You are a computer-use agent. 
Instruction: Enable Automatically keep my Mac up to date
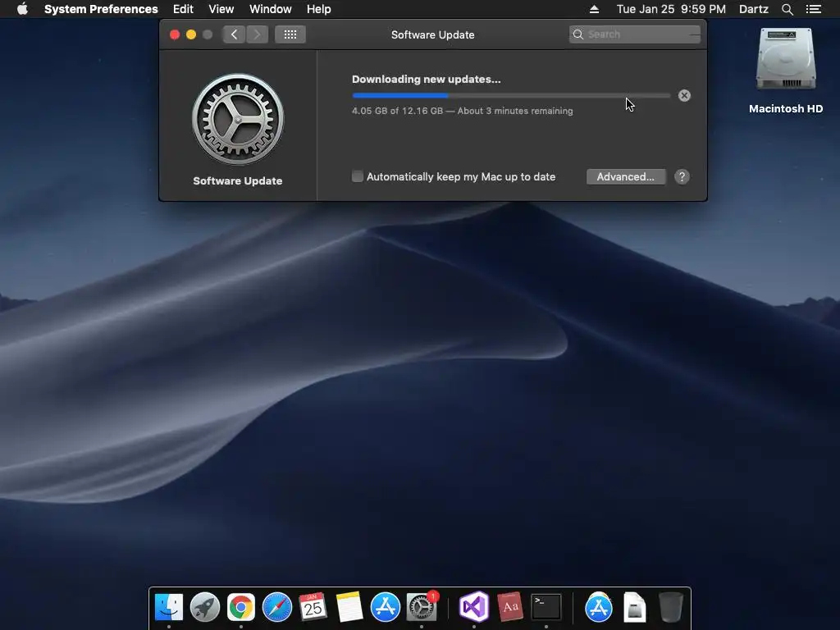358,176
